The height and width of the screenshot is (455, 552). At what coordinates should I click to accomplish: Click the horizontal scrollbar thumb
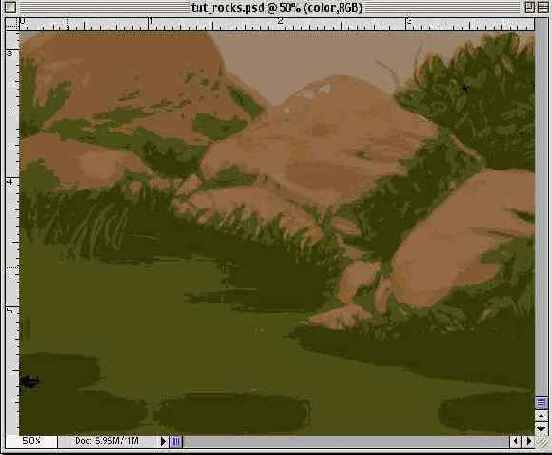click(x=176, y=441)
